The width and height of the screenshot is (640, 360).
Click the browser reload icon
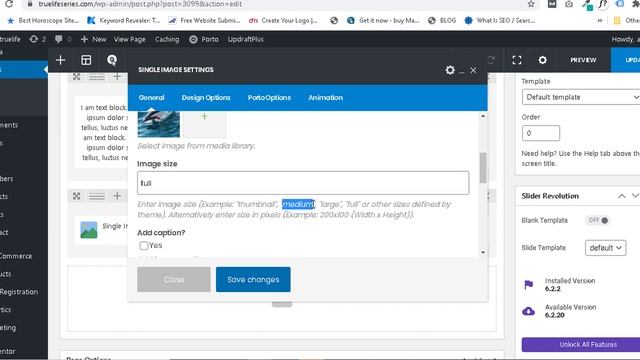pyautogui.click(x=9, y=4)
